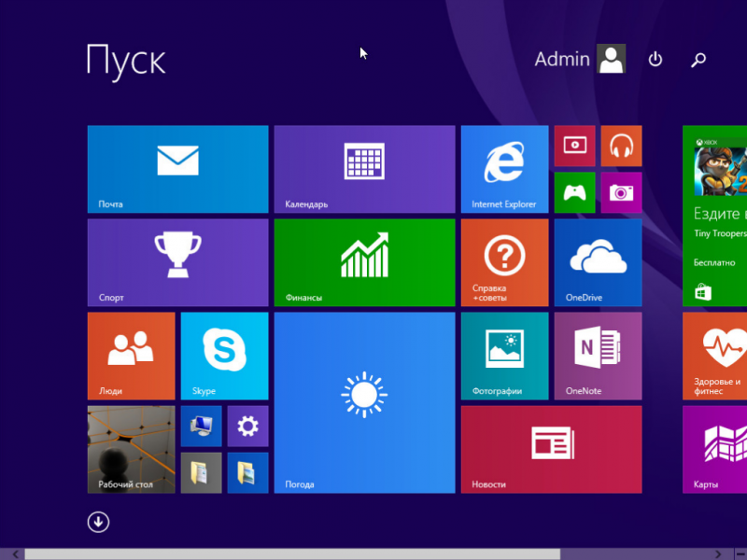This screenshot has width=747, height=560.
Task: Open the red Video tile
Action: click(x=574, y=146)
